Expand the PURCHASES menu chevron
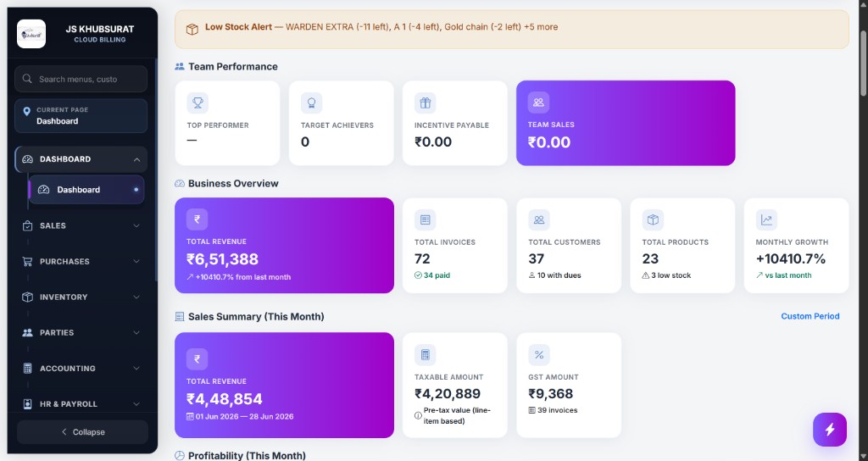This screenshot has width=868, height=461. (x=136, y=261)
